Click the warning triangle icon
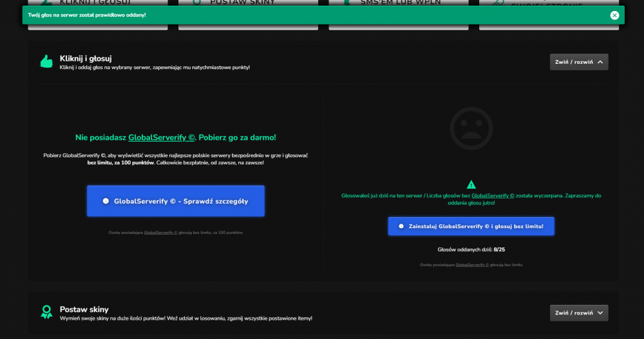This screenshot has height=339, width=644. (x=471, y=184)
